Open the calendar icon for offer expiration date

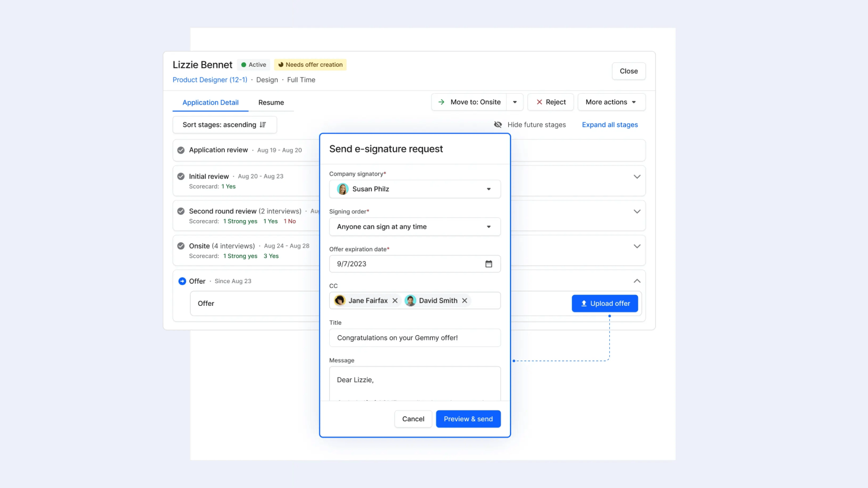pyautogui.click(x=489, y=264)
